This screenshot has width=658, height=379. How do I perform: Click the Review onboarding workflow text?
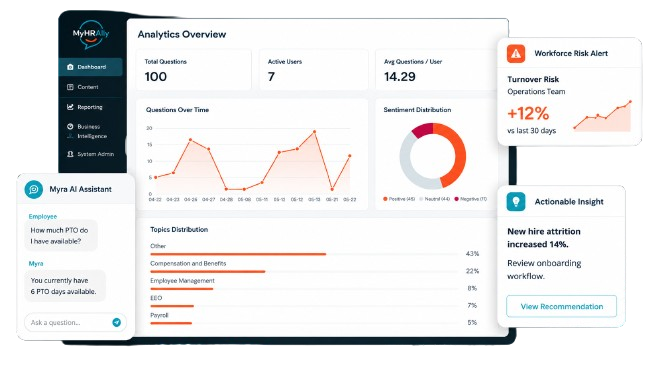tap(544, 269)
